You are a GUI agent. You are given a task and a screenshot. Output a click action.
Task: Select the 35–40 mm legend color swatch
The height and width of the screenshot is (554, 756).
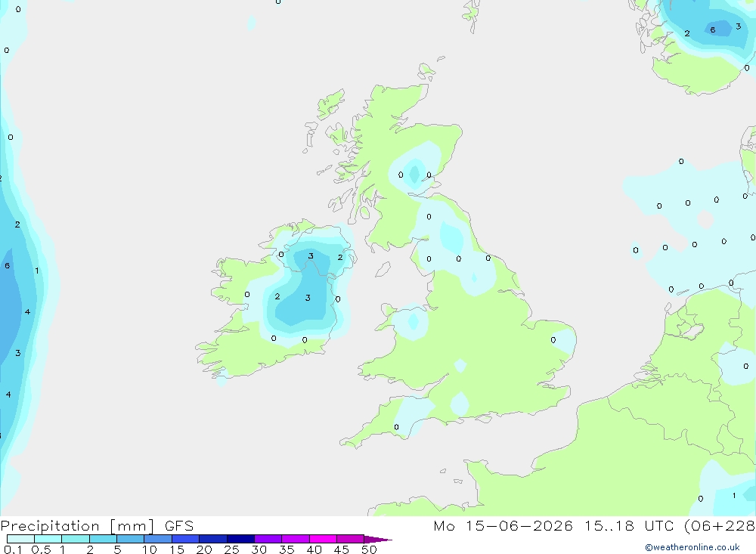(296, 539)
